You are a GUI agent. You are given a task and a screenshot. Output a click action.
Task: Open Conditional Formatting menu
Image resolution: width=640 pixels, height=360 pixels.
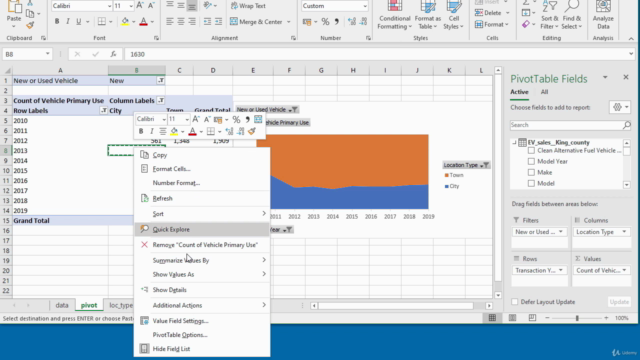click(394, 16)
